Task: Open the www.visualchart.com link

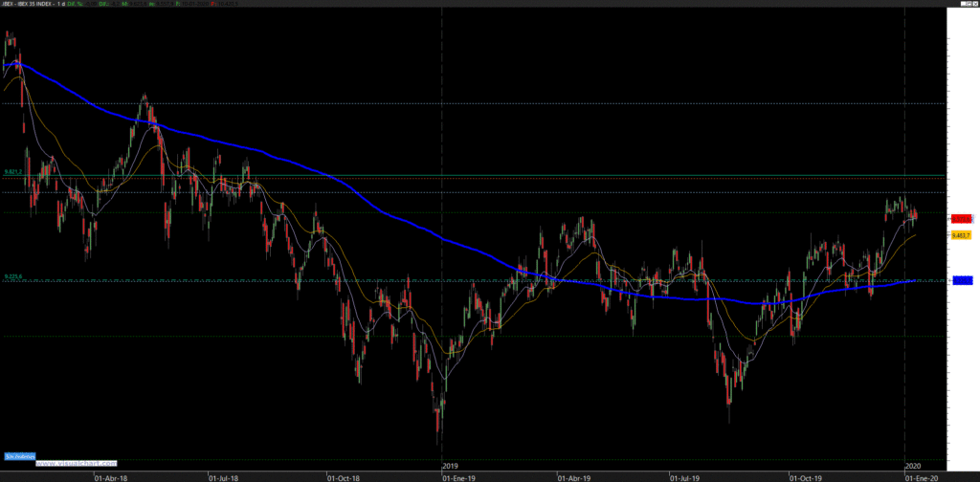Action: click(x=77, y=464)
